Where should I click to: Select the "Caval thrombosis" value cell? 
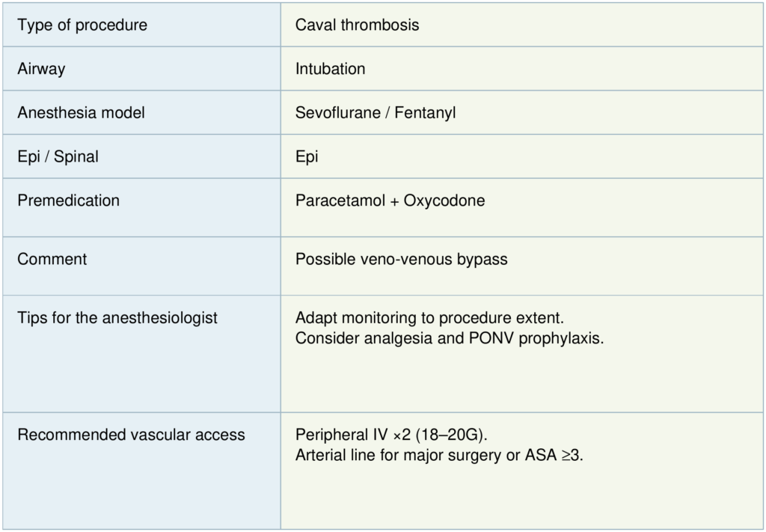[357, 25]
